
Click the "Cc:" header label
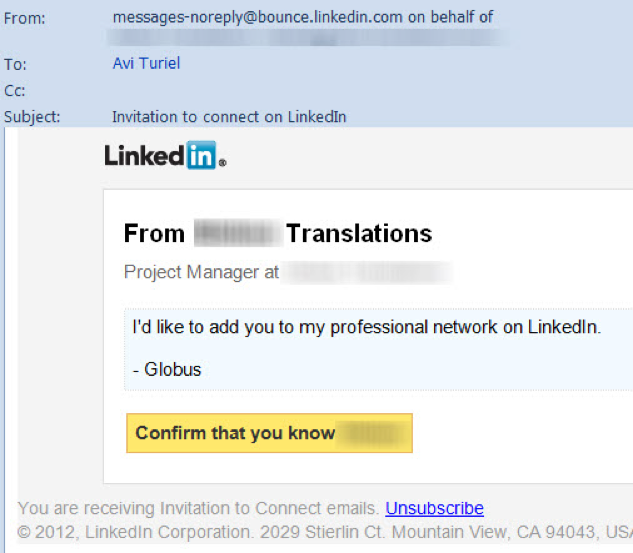click(15, 91)
